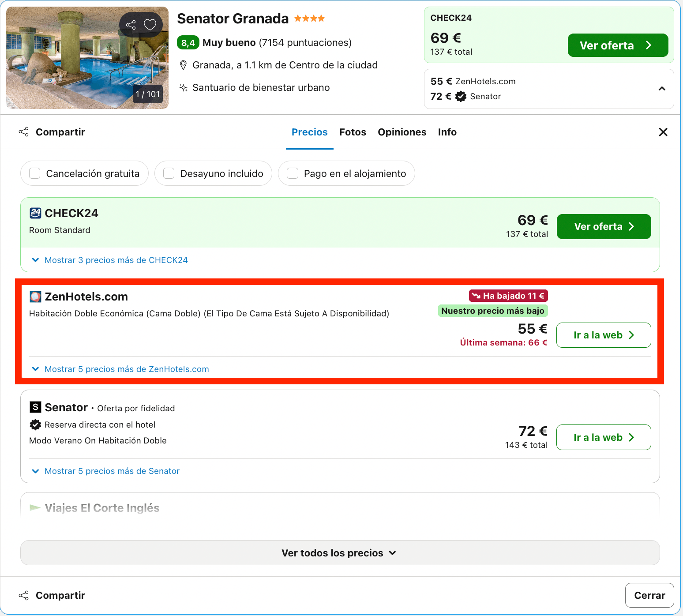Click the Cerrar button

649,595
